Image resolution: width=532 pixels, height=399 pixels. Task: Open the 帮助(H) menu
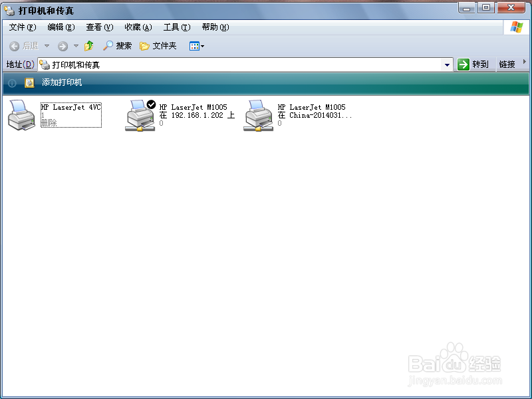(x=215, y=27)
